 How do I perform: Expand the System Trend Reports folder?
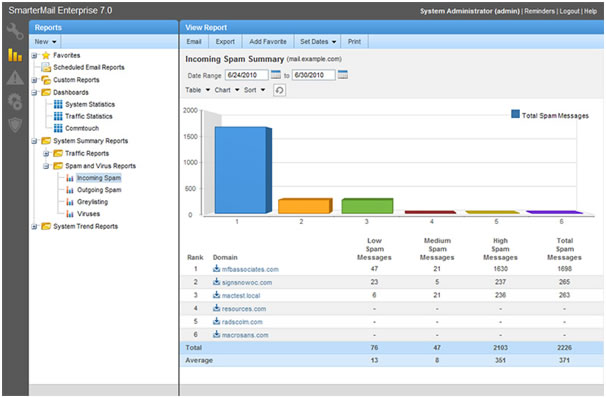34,226
